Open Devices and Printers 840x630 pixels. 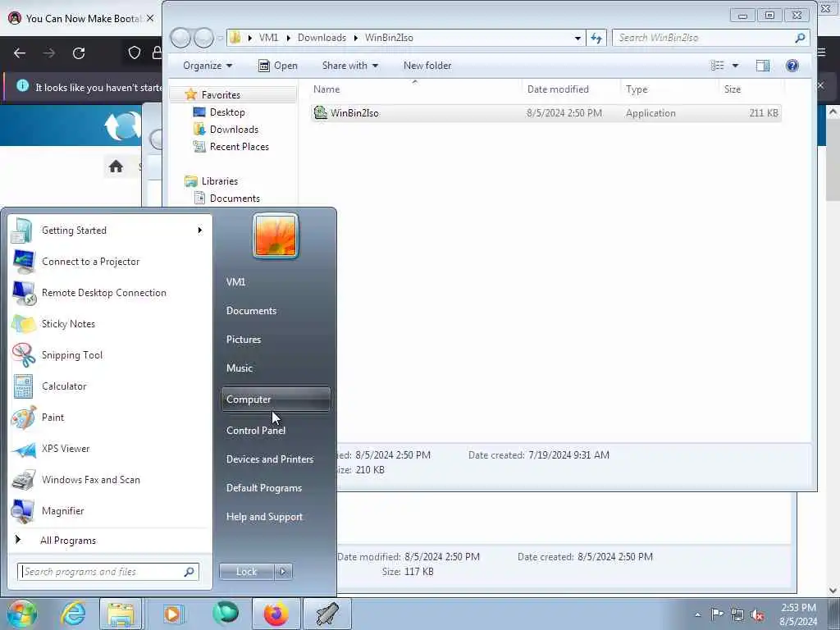coord(269,459)
